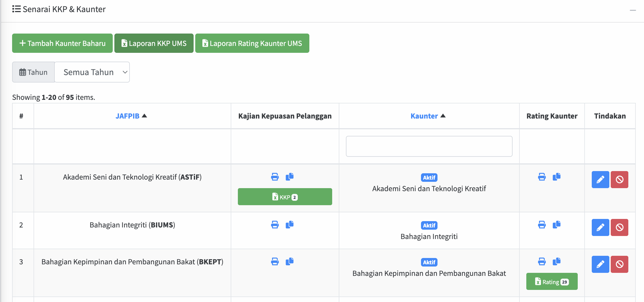This screenshot has width=644, height=302.
Task: Disable the Bahagian Integriti counter row
Action: coord(619,227)
